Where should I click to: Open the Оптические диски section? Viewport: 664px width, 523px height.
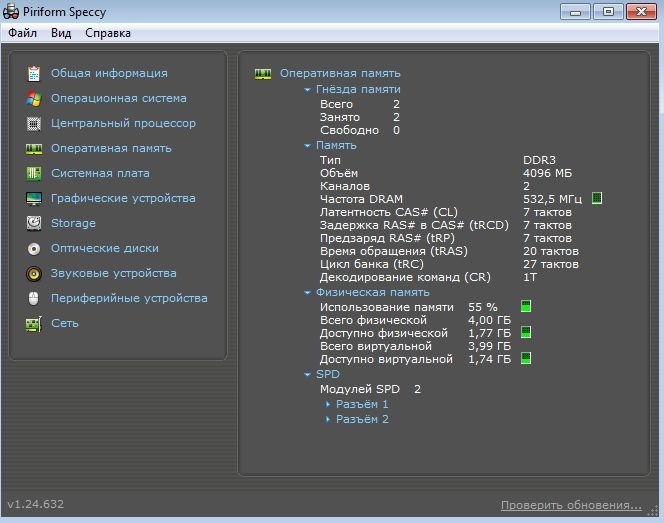(105, 248)
